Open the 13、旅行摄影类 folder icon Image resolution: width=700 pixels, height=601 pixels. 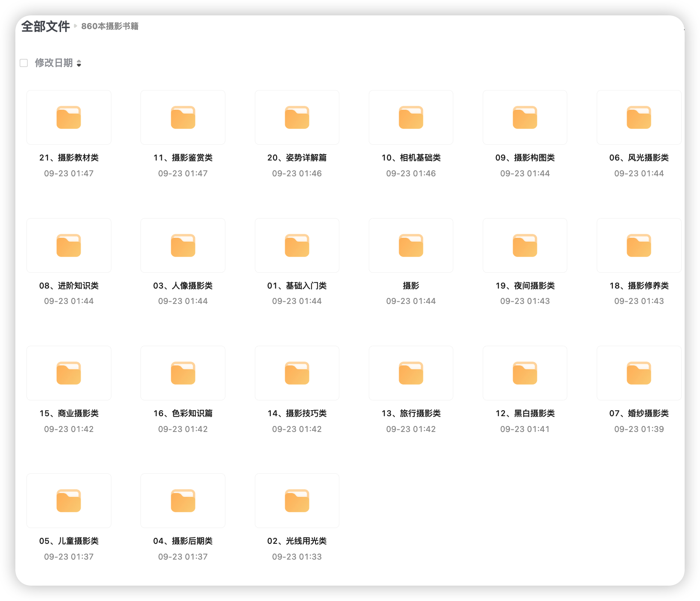pos(411,373)
